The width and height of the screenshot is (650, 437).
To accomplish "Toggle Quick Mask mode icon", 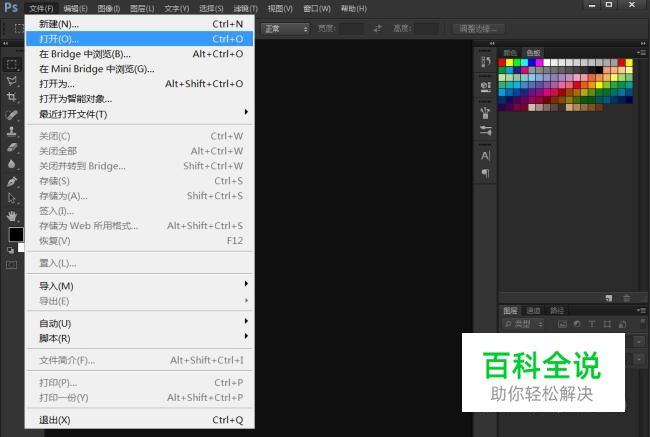I will pos(12,265).
